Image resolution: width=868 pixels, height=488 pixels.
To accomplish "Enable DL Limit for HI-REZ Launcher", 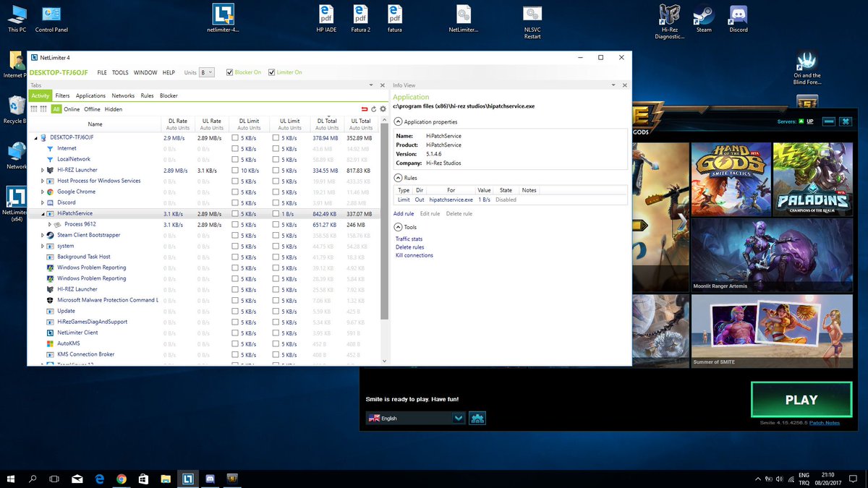I will coord(235,170).
